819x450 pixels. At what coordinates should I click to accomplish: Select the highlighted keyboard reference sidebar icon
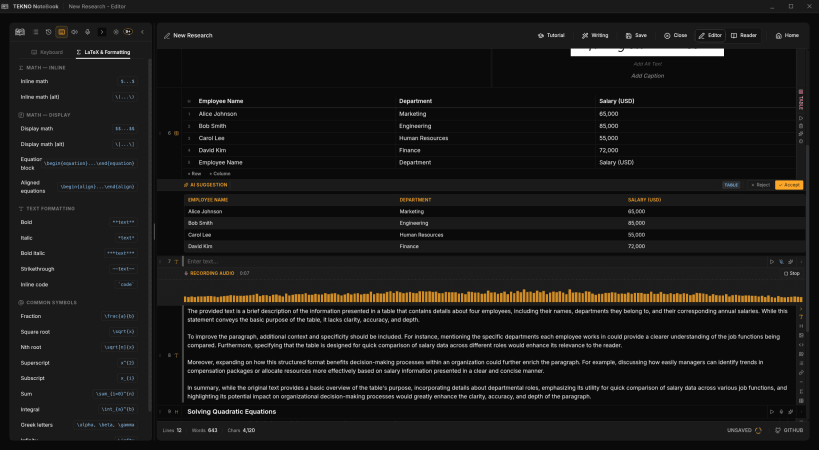tap(62, 32)
